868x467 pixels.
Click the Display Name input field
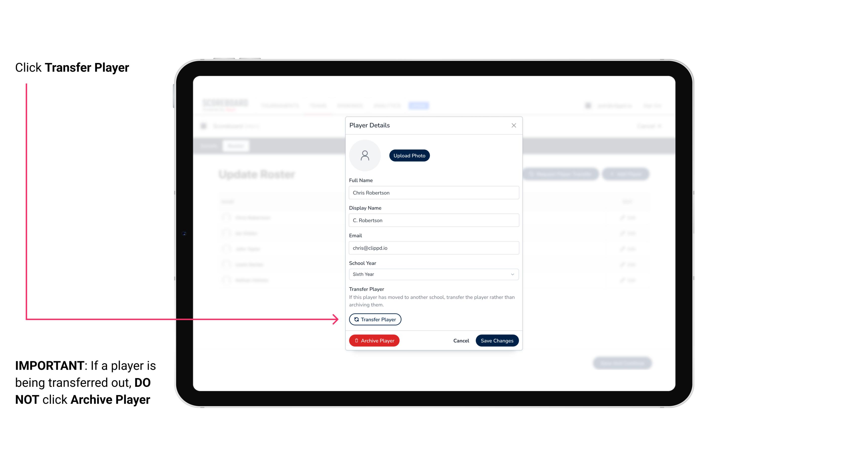(x=433, y=220)
